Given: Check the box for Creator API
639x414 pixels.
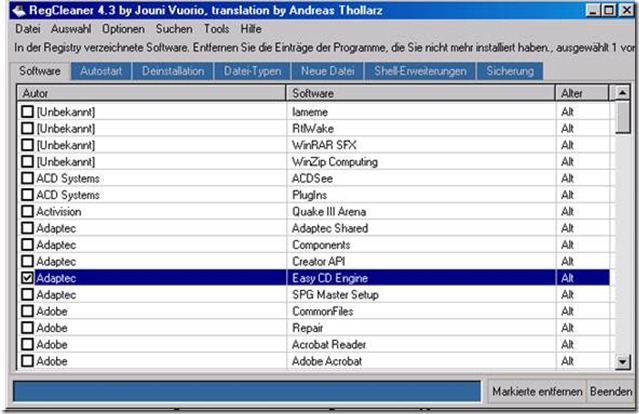Looking at the screenshot, I should (x=27, y=261).
